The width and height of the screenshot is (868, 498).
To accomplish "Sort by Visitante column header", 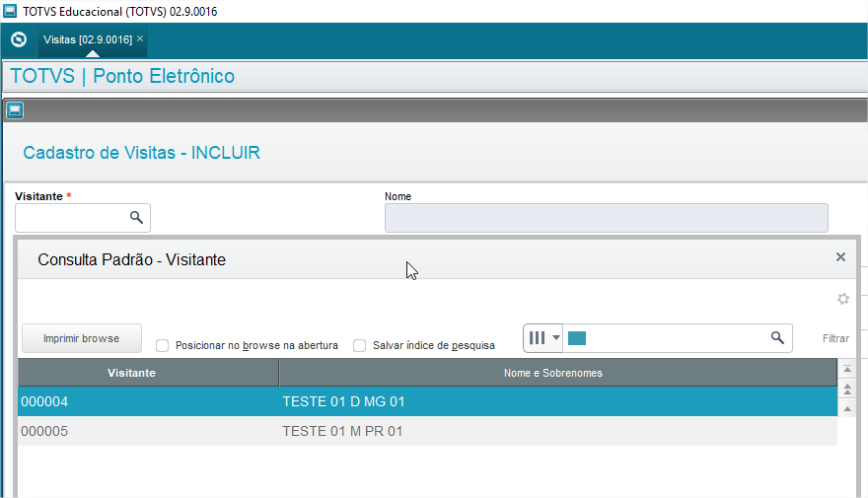I will 148,373.
